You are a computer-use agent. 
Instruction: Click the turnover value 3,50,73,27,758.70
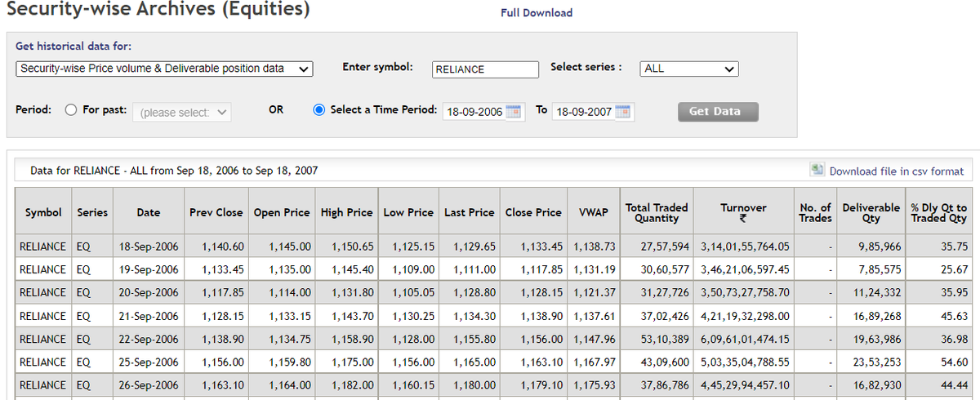point(745,292)
